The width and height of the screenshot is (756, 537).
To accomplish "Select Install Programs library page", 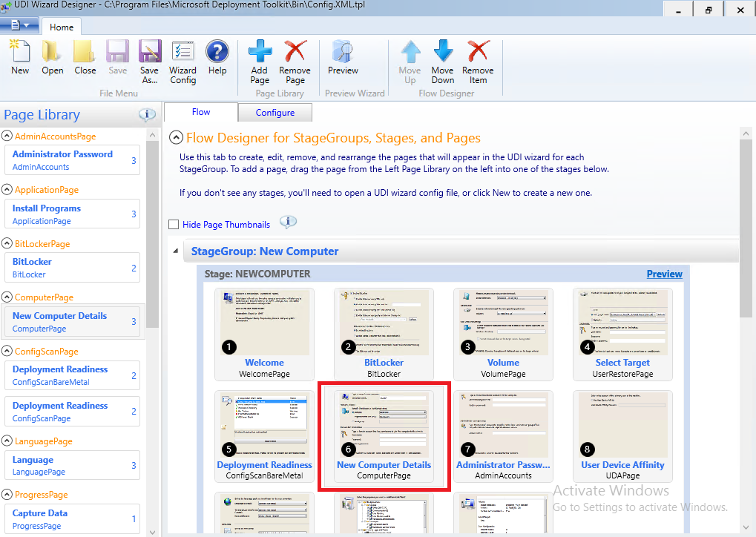I will [x=72, y=214].
